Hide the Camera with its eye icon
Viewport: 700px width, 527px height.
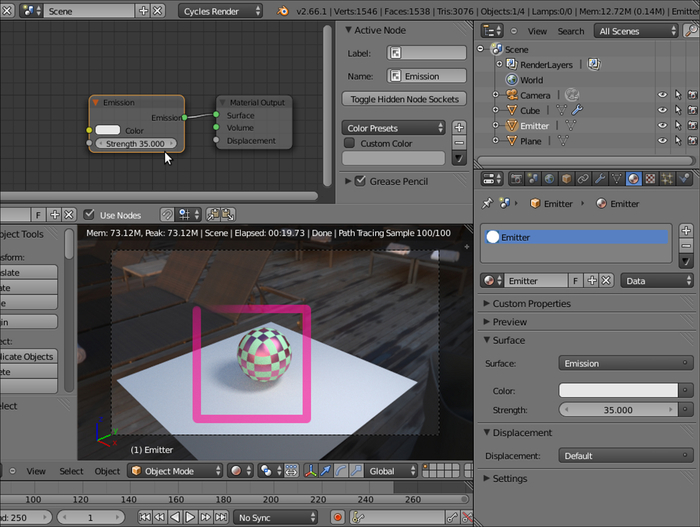pos(661,95)
